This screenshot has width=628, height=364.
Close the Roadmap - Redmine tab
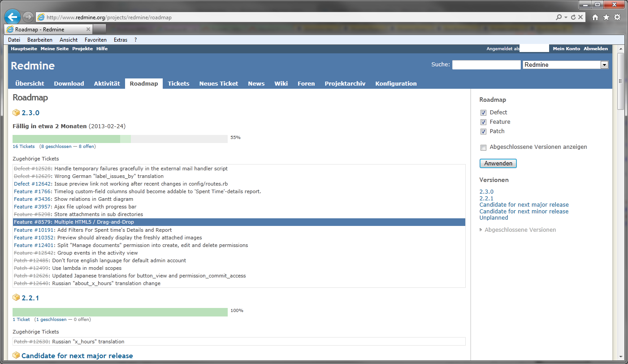coord(88,29)
